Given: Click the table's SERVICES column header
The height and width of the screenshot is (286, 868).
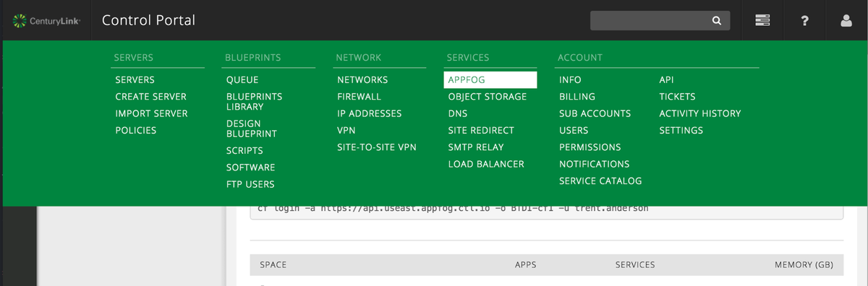Looking at the screenshot, I should coord(635,265).
